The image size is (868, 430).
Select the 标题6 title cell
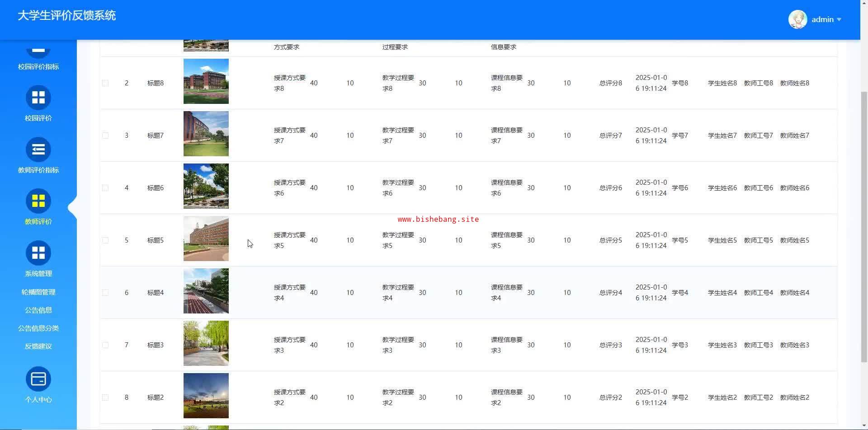(156, 188)
